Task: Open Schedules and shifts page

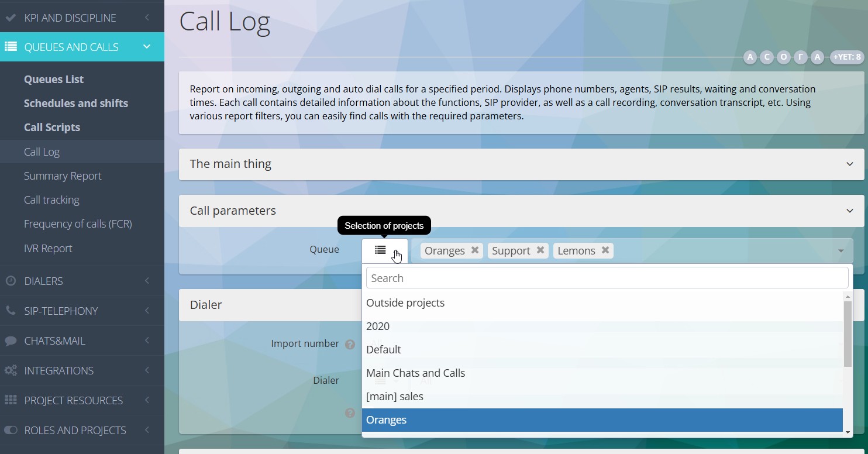Action: (76, 103)
